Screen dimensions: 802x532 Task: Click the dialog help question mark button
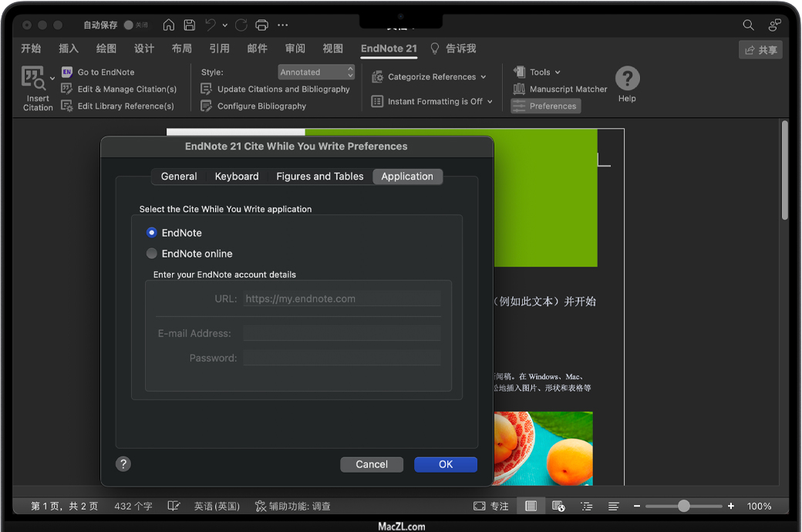point(123,463)
